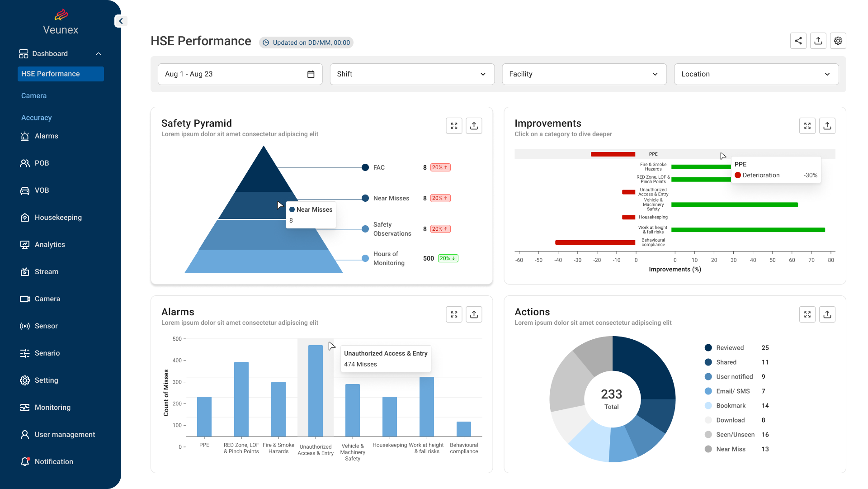Open Accuracy submenu item
Image resolution: width=868 pixels, height=489 pixels.
[x=36, y=118]
